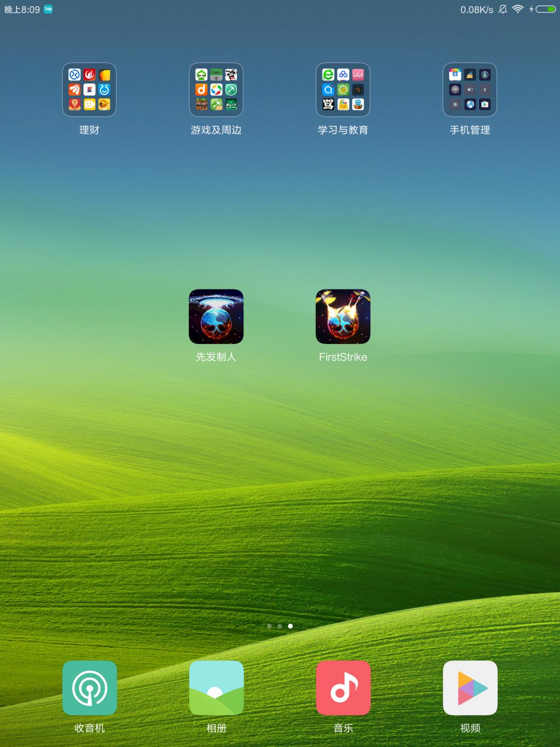This screenshot has height=747, width=560.
Task: Open the 学习与教育 folder
Action: pos(343,90)
